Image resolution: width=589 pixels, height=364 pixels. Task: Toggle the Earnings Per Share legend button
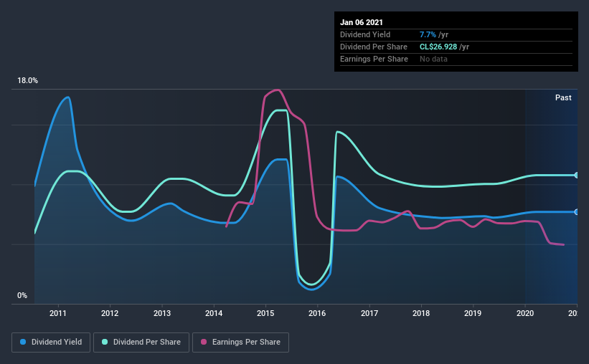pos(240,343)
